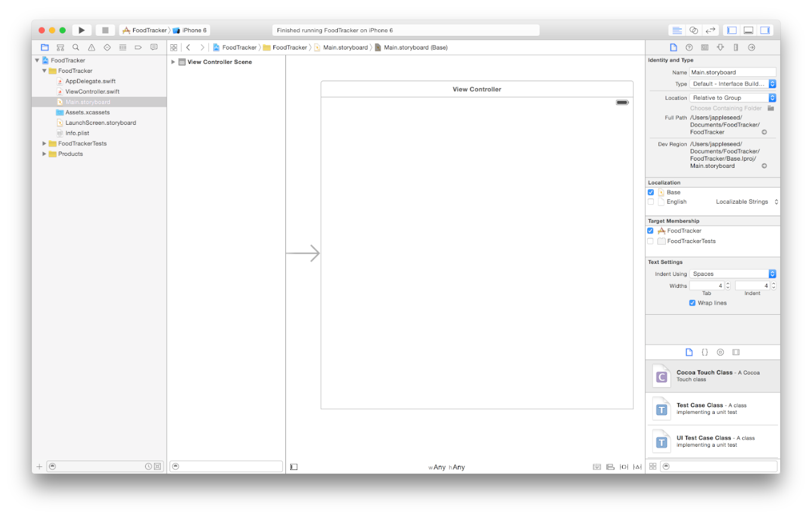812x519 pixels.
Task: Show the File Template library
Action: coord(689,352)
